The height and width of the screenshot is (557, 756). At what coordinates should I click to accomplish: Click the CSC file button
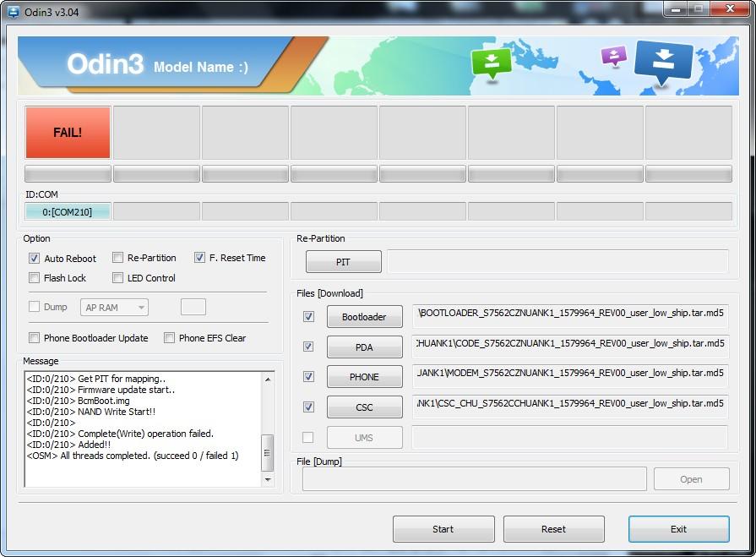[365, 407]
